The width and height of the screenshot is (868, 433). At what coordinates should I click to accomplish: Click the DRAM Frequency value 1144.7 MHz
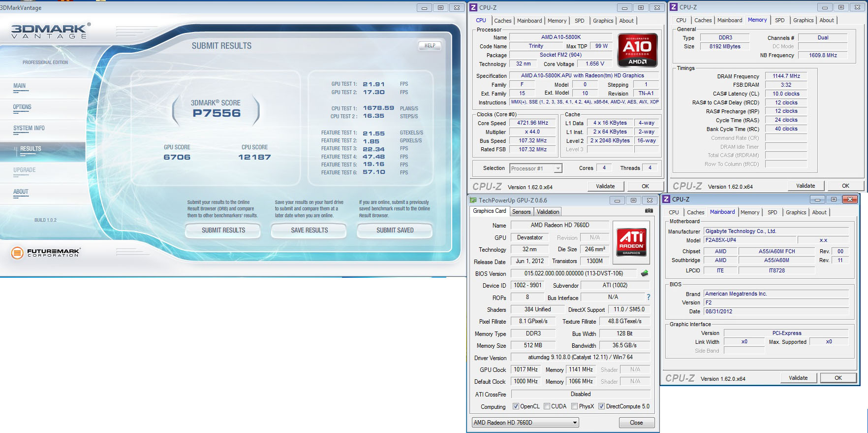[786, 76]
